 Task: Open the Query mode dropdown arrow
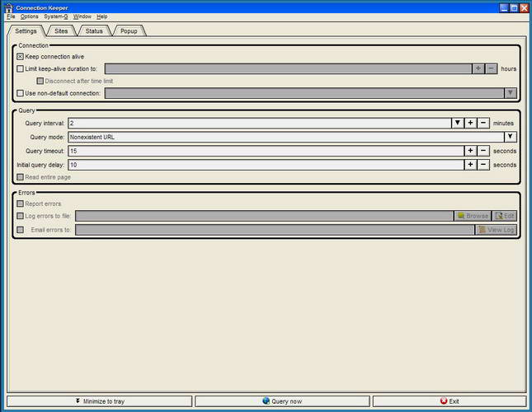(x=510, y=137)
